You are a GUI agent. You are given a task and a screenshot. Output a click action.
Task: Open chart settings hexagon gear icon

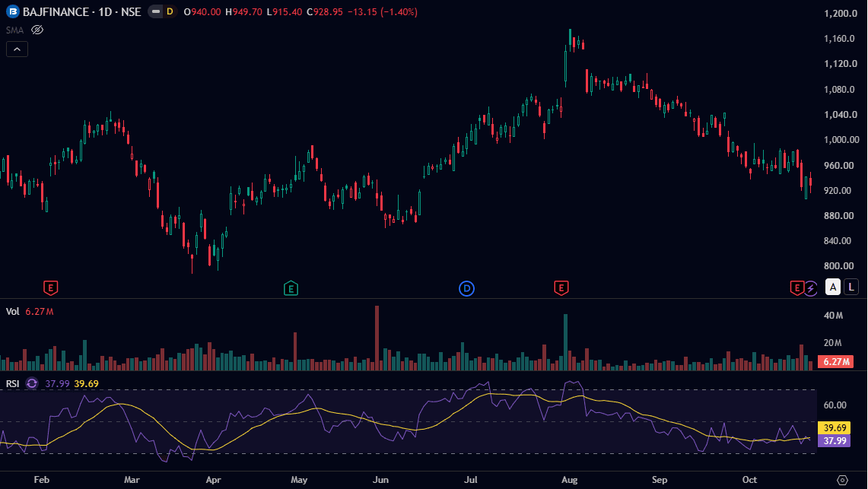pyautogui.click(x=842, y=480)
